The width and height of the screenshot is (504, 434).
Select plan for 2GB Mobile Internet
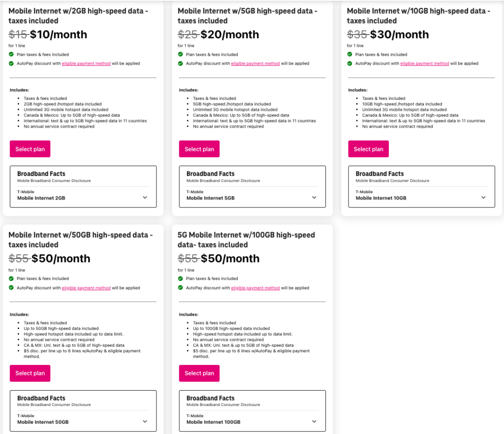[x=30, y=149]
